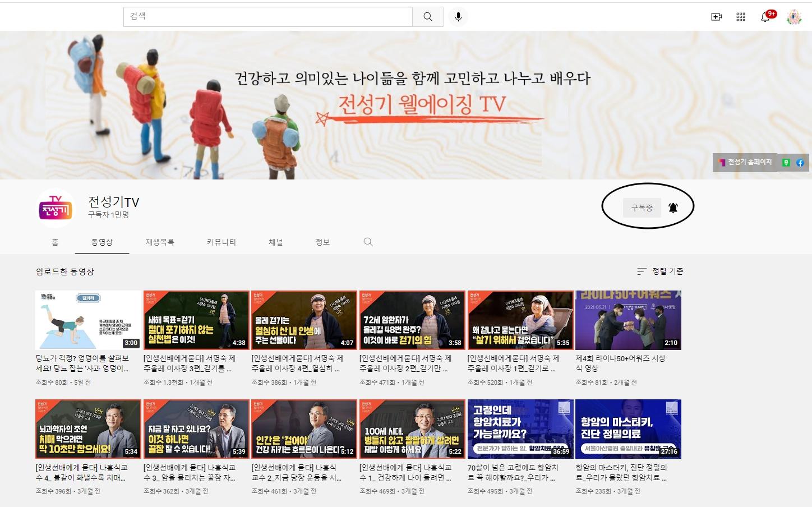Image resolution: width=812 pixels, height=507 pixels.
Task: Click the 구독중 subscribed button
Action: tap(642, 208)
